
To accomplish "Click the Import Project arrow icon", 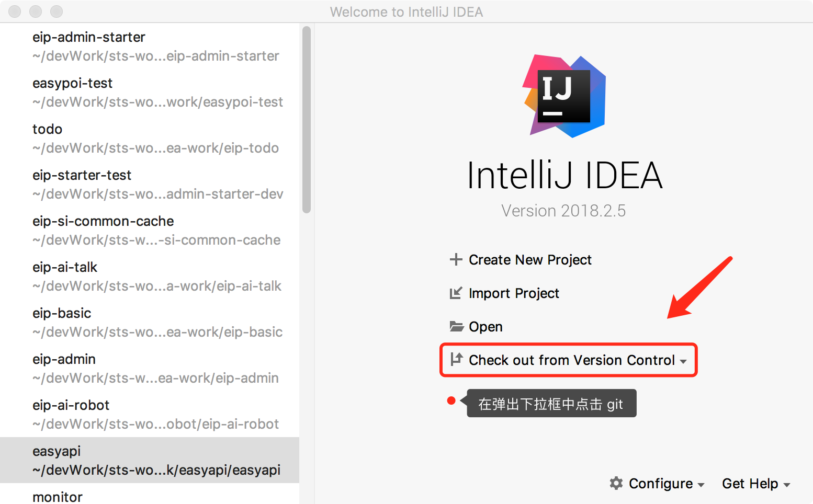I will pyautogui.click(x=456, y=293).
